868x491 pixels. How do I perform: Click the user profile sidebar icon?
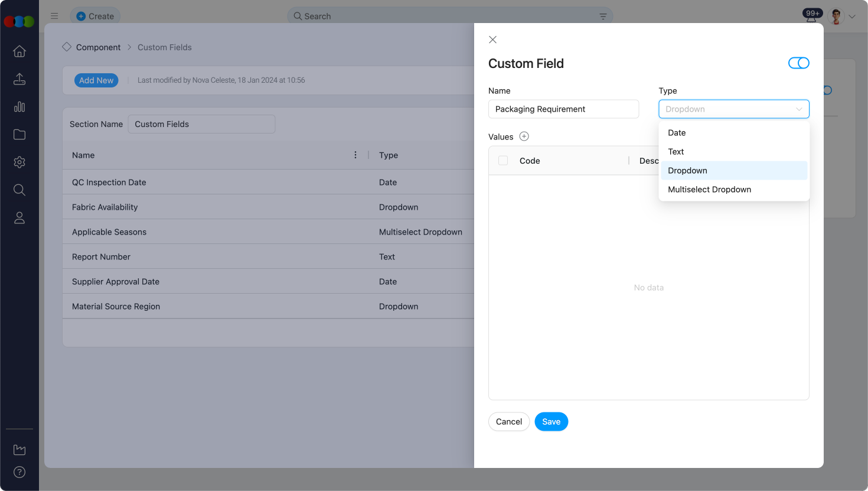click(x=19, y=218)
